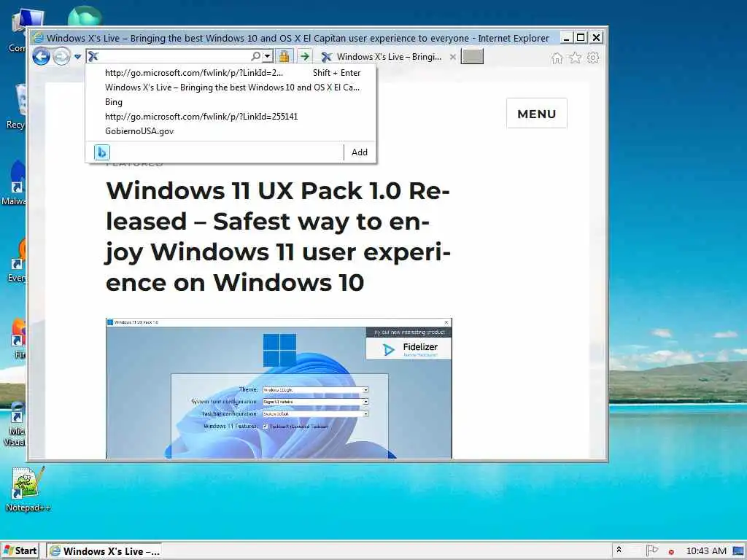
Task: Maximize the Internet Explorer window
Action: click(x=581, y=38)
